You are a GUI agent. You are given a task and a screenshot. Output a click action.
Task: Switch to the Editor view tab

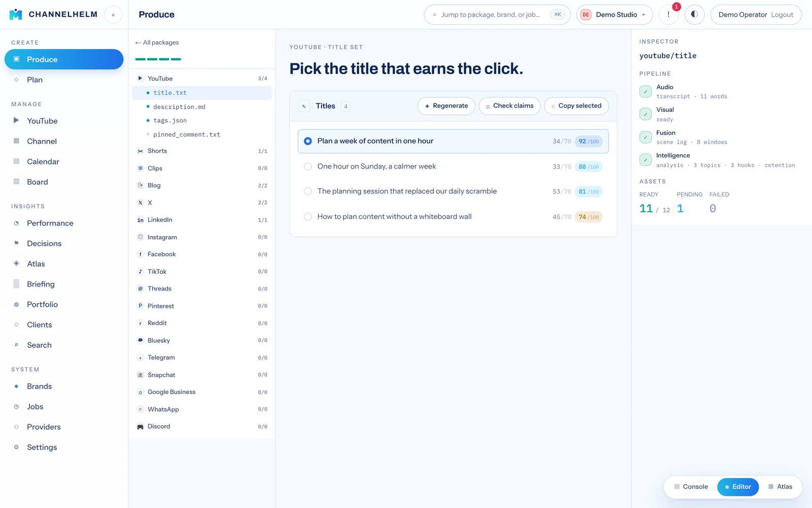click(x=738, y=487)
